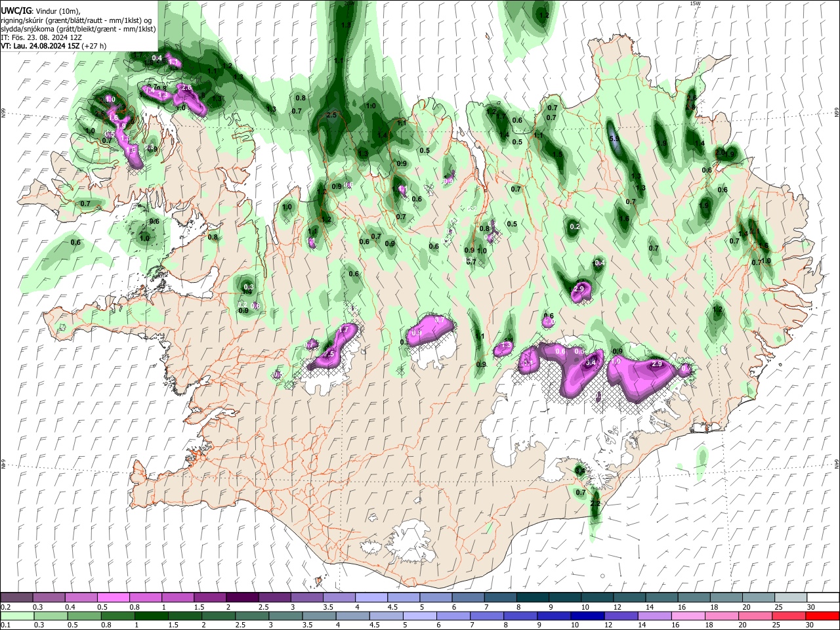The width and height of the screenshot is (840, 630).
Task: Click the '0.1' label under rain legend
Action: pos(6,625)
